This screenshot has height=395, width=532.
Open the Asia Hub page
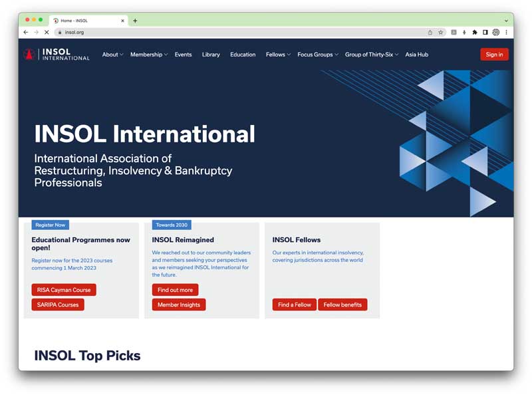coord(417,55)
